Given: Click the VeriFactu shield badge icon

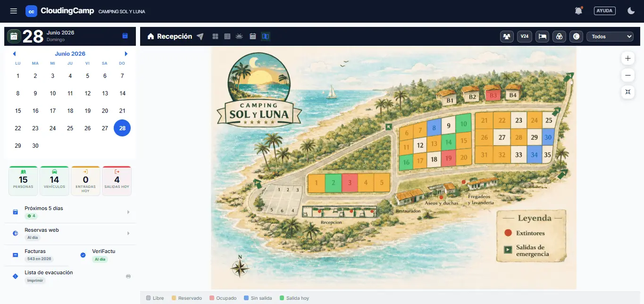Looking at the screenshot, I should pos(83,255).
